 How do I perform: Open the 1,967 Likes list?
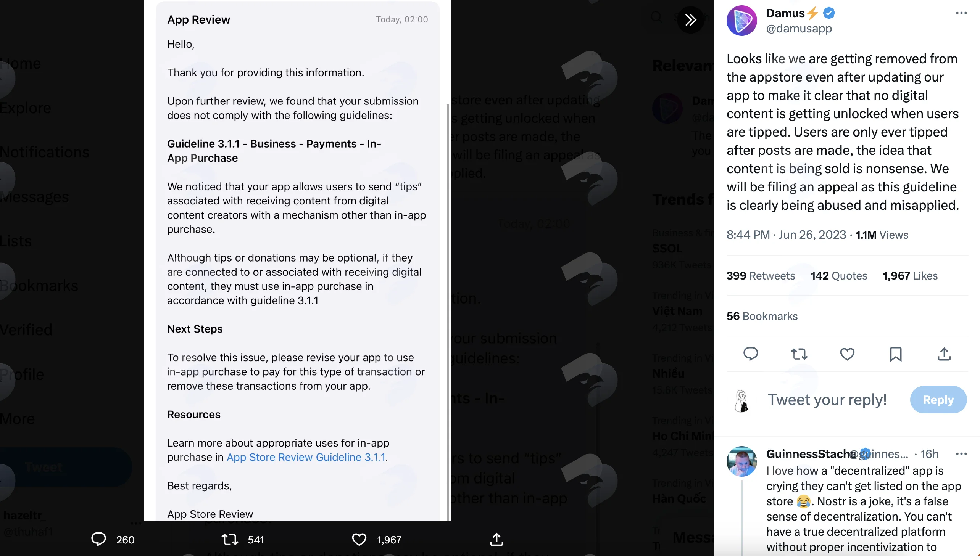[910, 276]
